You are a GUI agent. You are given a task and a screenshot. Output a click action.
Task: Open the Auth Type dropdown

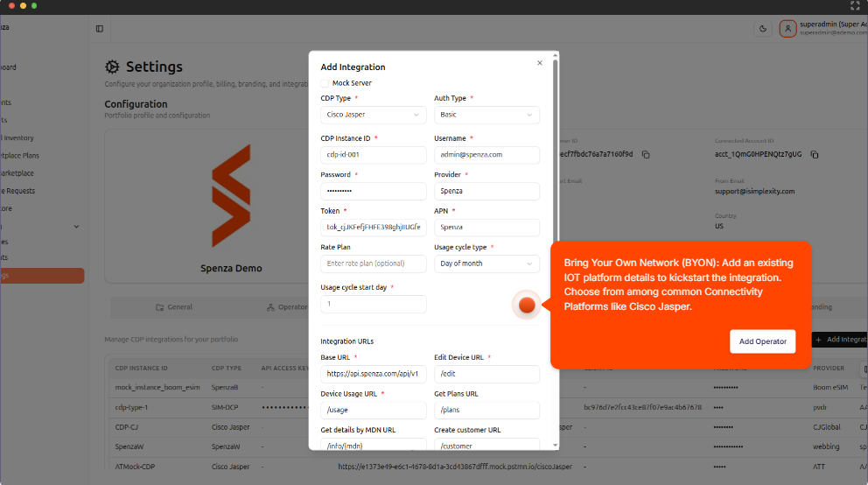coord(486,115)
